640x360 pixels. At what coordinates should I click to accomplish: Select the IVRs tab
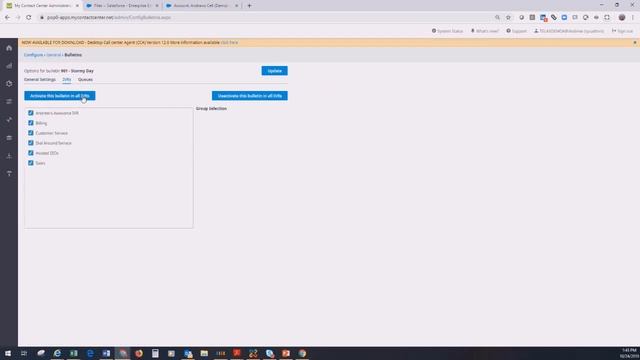pos(67,80)
